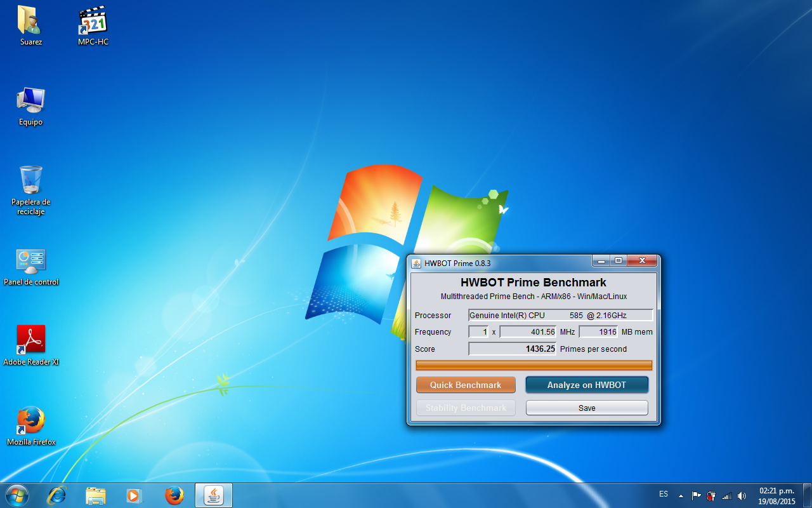Click the Score field showing 1436.25
Image resolution: width=812 pixels, height=508 pixels.
pyautogui.click(x=512, y=349)
